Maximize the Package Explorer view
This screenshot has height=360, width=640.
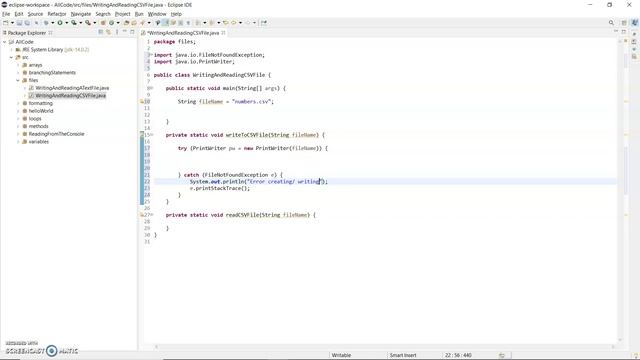point(132,32)
